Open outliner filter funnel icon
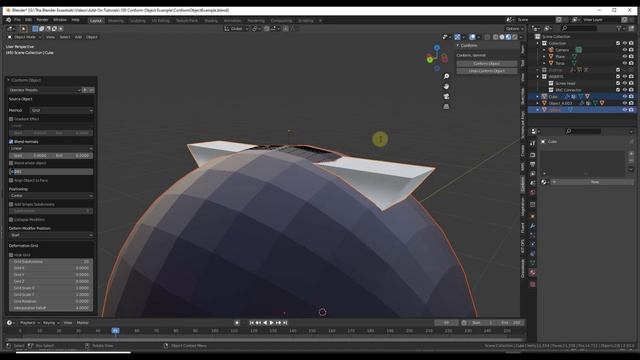Screen dimensions: 640x360 (619, 28)
